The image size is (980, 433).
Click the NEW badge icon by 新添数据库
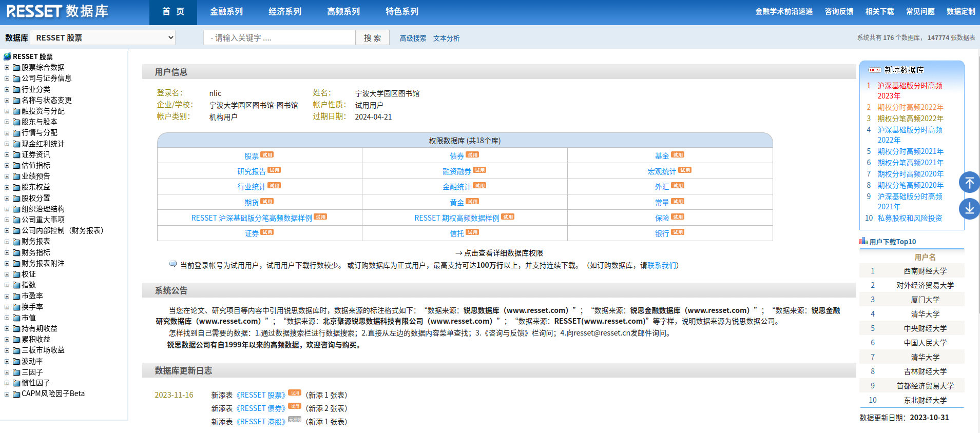tap(875, 70)
